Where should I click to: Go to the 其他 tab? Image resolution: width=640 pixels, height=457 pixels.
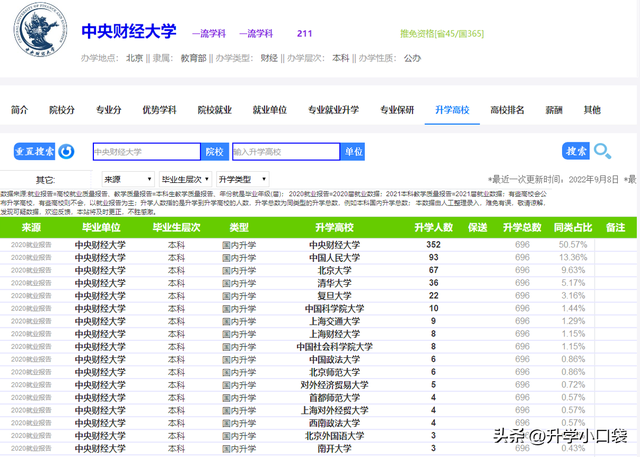point(592,110)
